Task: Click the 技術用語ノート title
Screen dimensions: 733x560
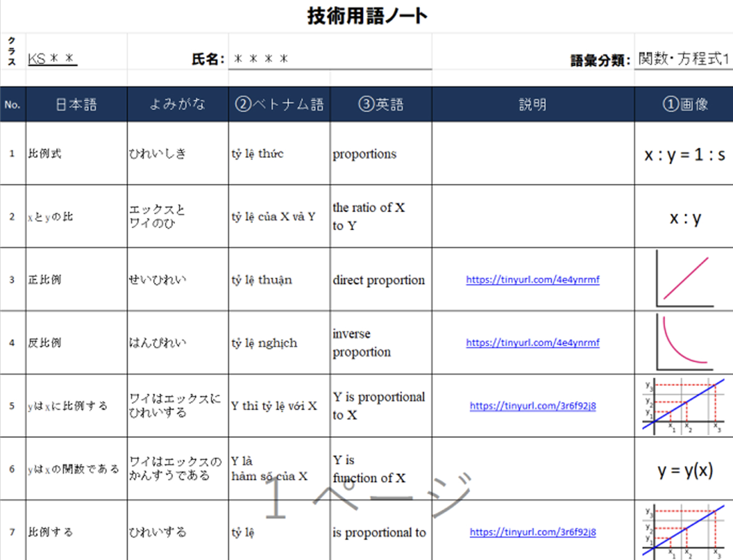Action: point(366,15)
